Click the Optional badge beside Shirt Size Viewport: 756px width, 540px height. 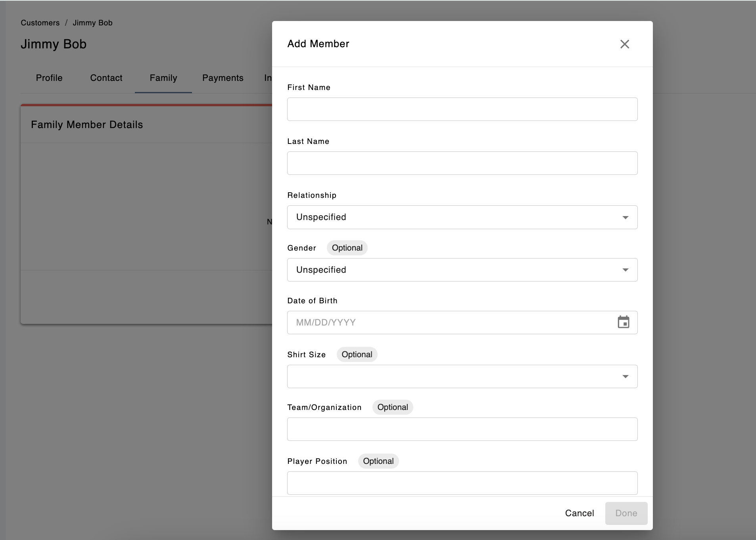[357, 354]
